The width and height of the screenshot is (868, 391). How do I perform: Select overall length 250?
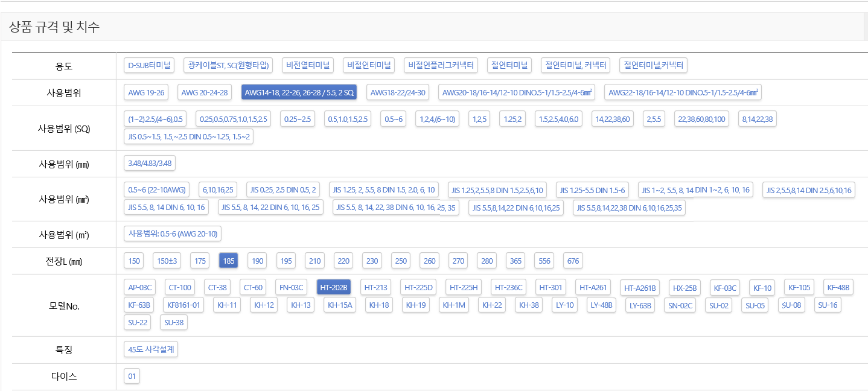click(401, 261)
